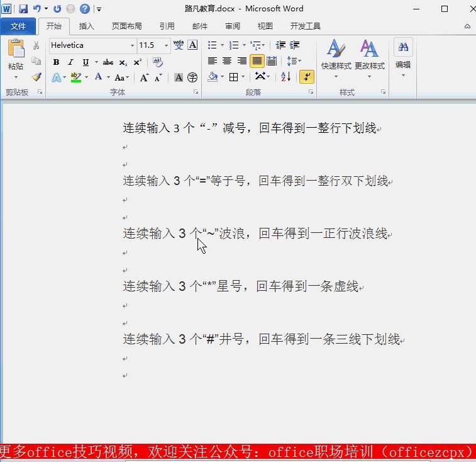Toggle Italic formatting

point(70,62)
